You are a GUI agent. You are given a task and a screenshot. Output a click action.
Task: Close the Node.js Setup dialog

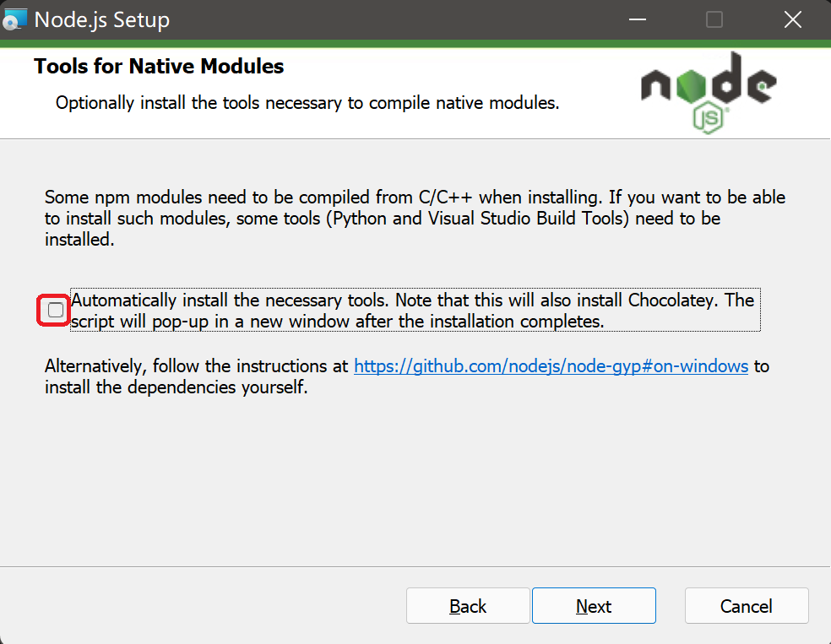792,19
